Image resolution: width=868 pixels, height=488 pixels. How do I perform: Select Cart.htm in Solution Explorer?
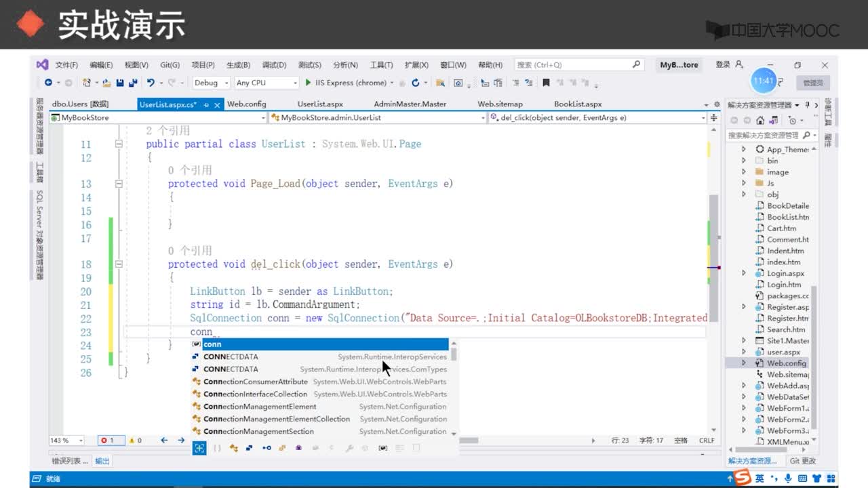pos(782,228)
